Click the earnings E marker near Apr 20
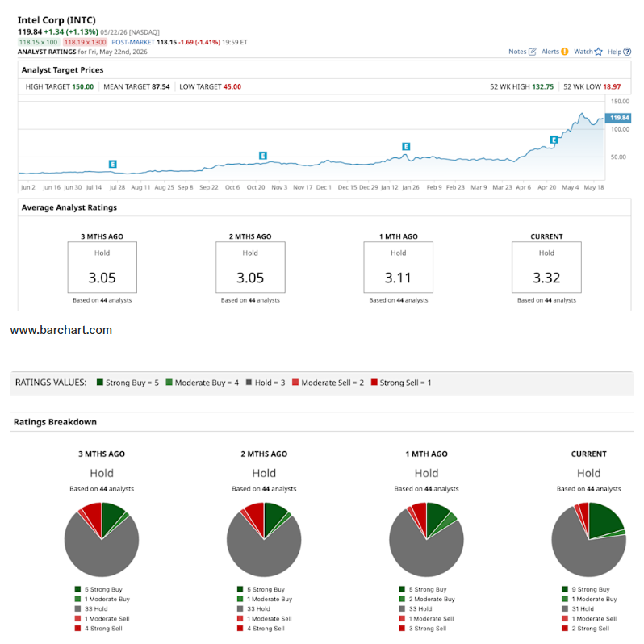The image size is (644, 644). tap(554, 140)
